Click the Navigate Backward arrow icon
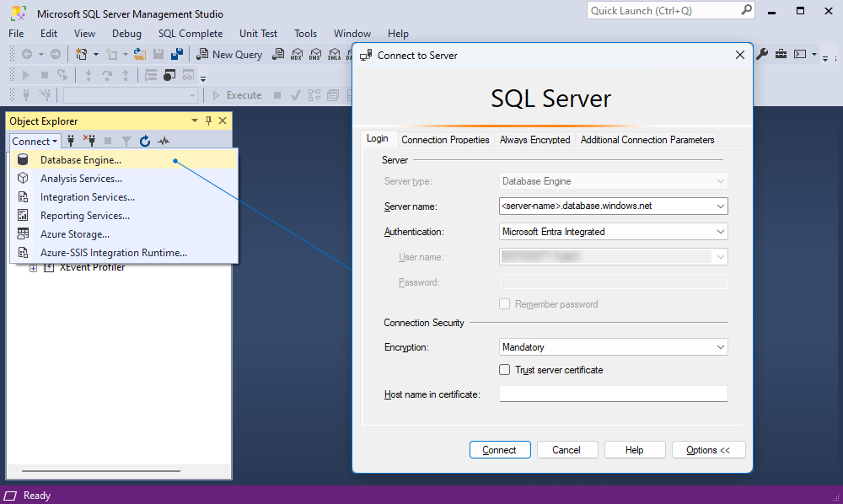 click(27, 54)
